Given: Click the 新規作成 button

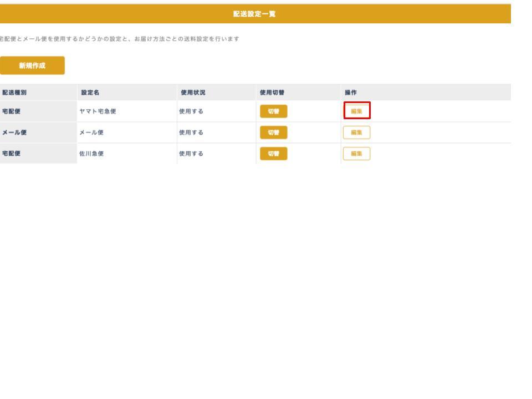Looking at the screenshot, I should pyautogui.click(x=32, y=65).
